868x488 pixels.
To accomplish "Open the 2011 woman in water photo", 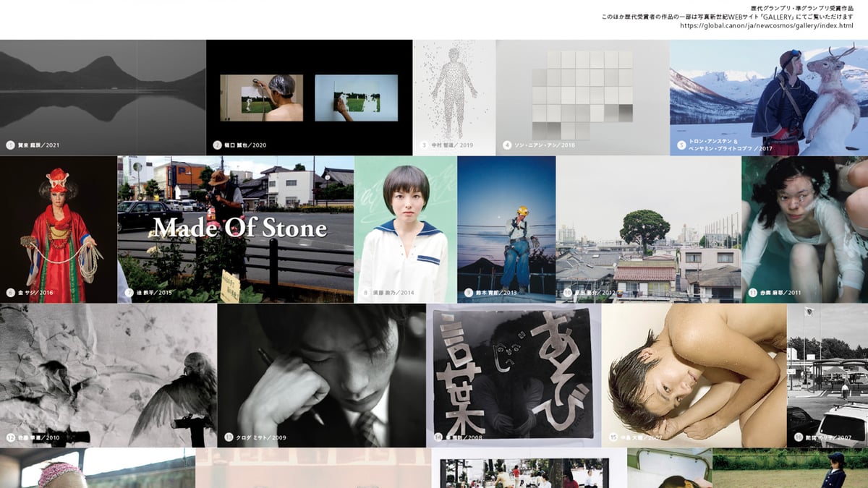I will 804,229.
